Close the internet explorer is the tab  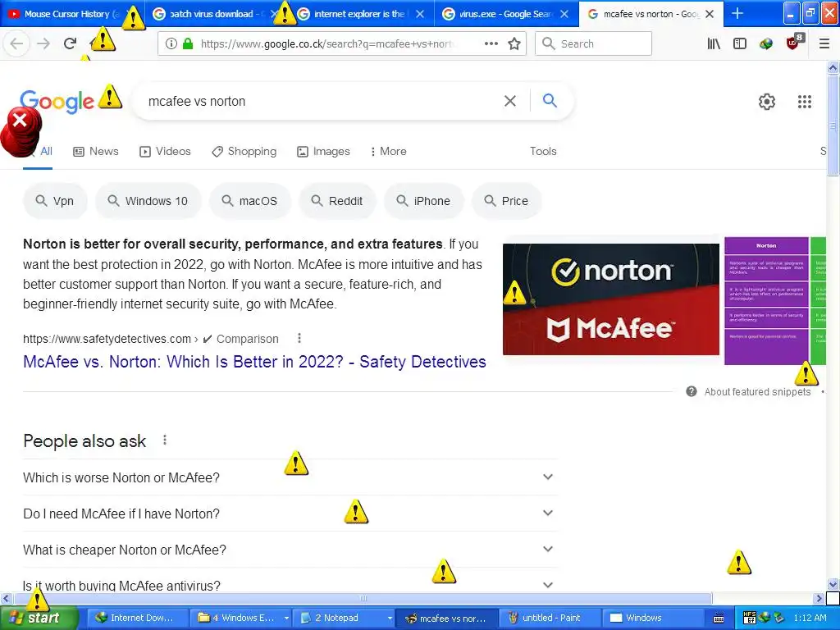[419, 14]
